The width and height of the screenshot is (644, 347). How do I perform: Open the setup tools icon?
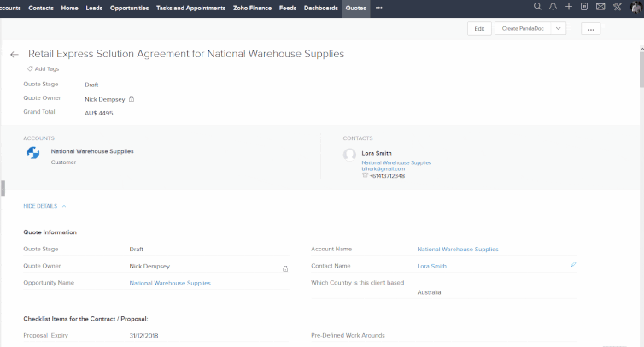tap(618, 7)
